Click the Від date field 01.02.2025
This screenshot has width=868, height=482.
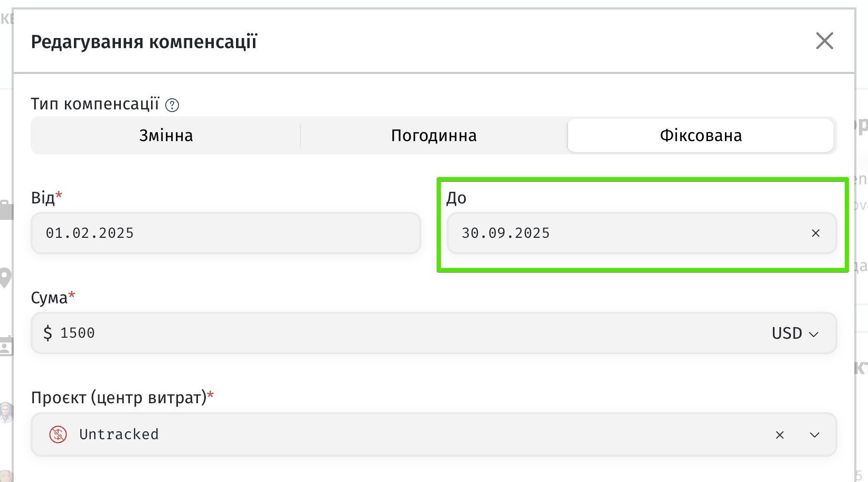tap(225, 233)
